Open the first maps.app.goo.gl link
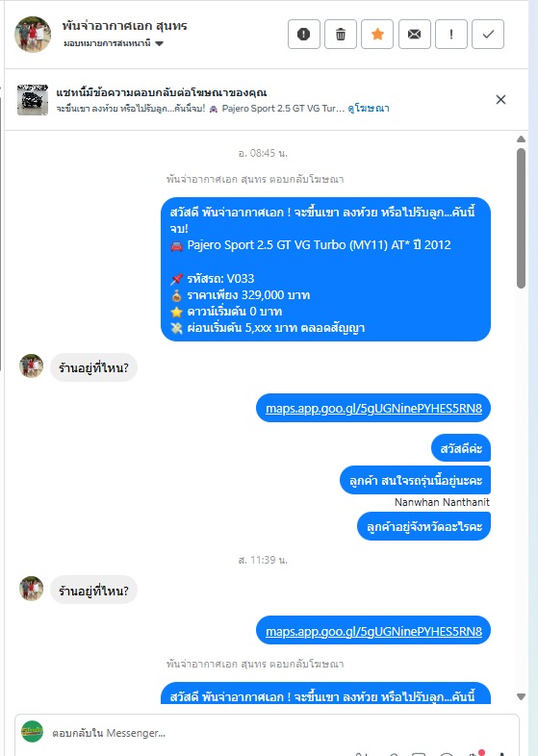The height and width of the screenshot is (756, 538). tap(373, 409)
